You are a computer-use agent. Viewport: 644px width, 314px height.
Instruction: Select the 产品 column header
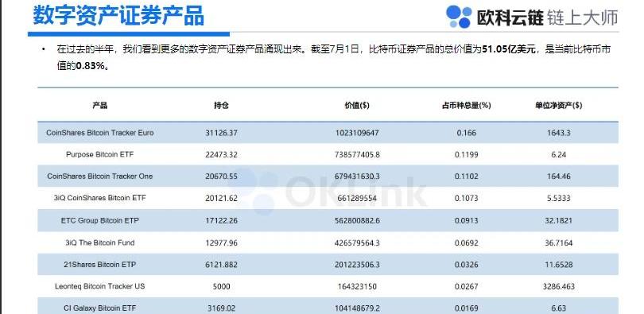coord(100,105)
